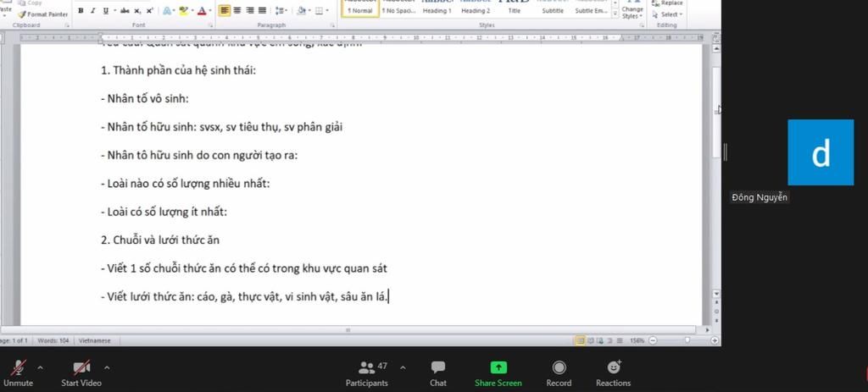Open Text Effects button
868x392 pixels.
(167, 10)
